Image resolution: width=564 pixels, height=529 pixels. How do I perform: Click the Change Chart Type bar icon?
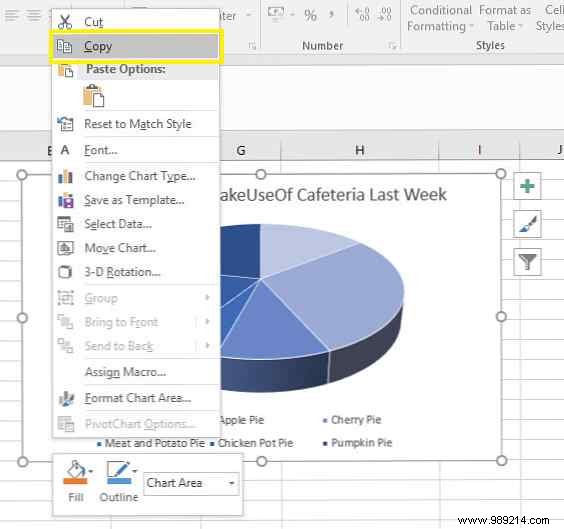click(65, 176)
